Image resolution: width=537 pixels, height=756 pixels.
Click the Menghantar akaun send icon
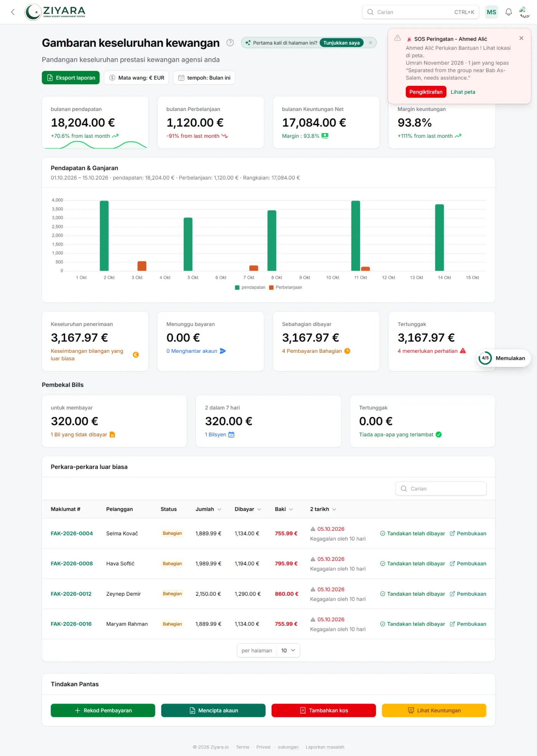click(223, 351)
